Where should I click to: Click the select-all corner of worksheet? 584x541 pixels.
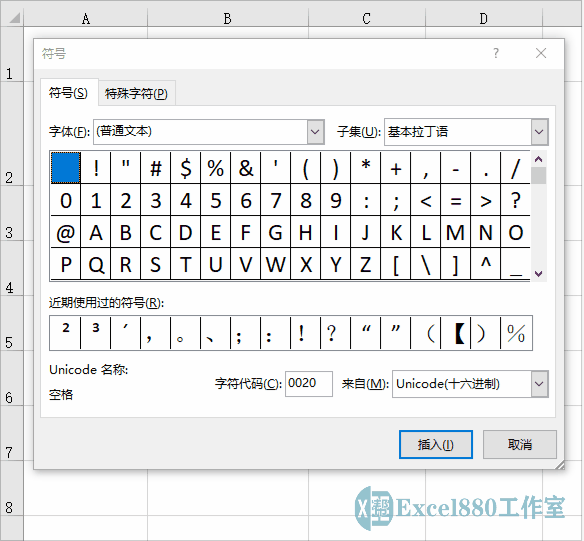click(12, 17)
